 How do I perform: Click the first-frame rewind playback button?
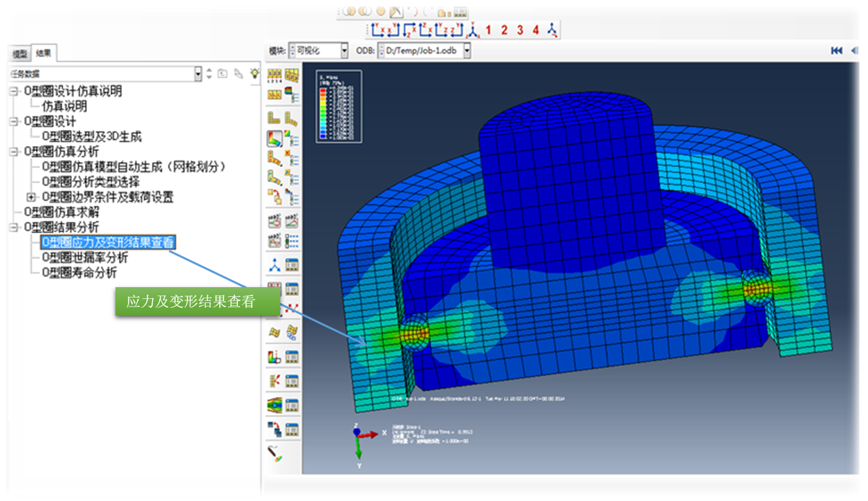[836, 51]
